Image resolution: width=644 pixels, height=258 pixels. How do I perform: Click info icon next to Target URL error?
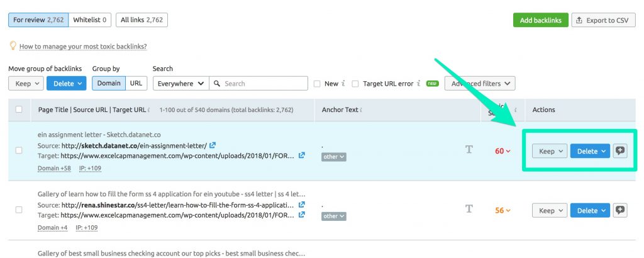pyautogui.click(x=418, y=84)
